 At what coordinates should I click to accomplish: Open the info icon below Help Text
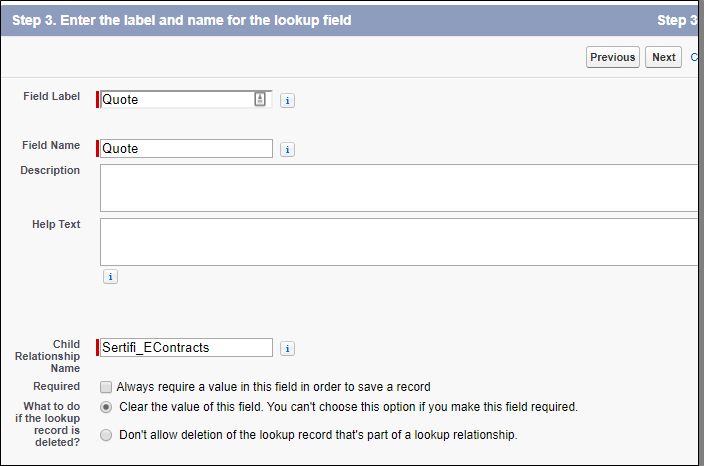click(110, 277)
